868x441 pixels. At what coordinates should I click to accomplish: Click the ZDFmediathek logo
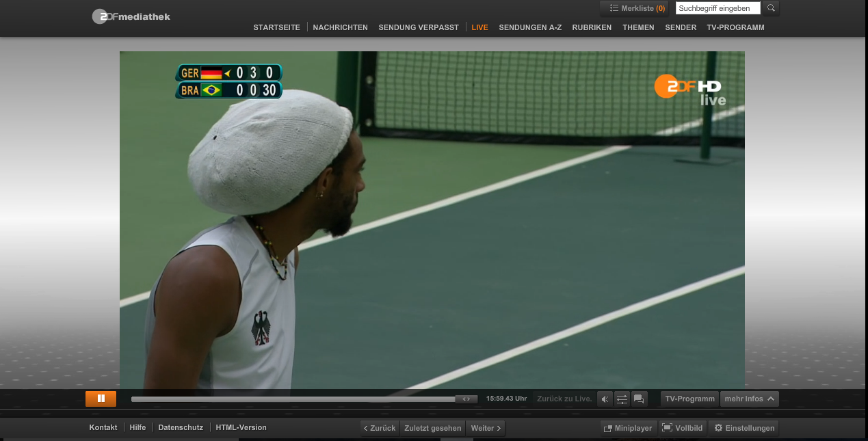(x=131, y=16)
